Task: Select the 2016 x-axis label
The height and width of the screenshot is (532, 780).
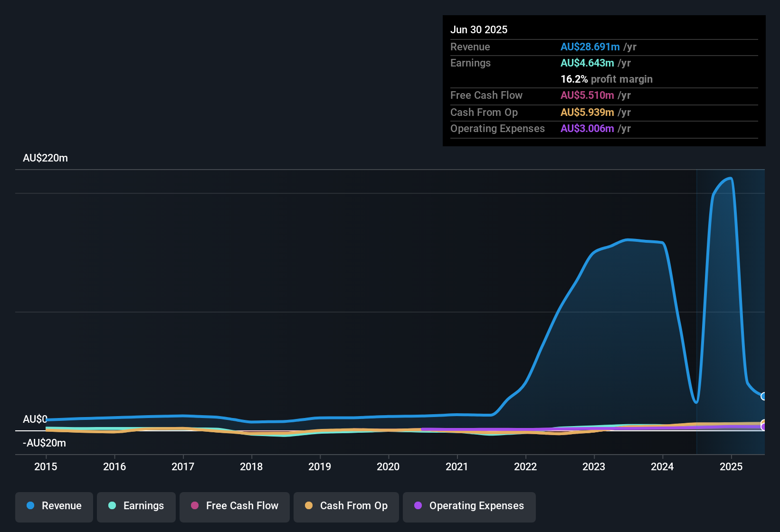Action: (114, 466)
